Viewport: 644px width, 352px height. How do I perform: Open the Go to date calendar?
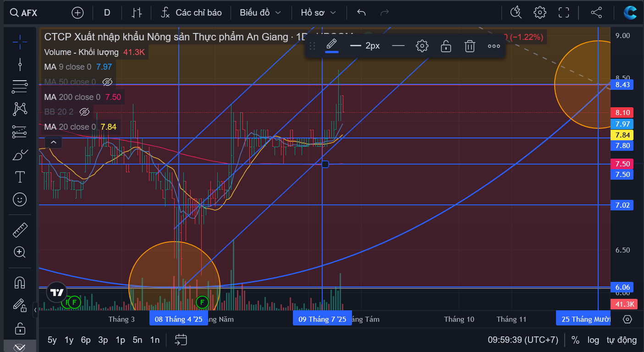(x=181, y=340)
